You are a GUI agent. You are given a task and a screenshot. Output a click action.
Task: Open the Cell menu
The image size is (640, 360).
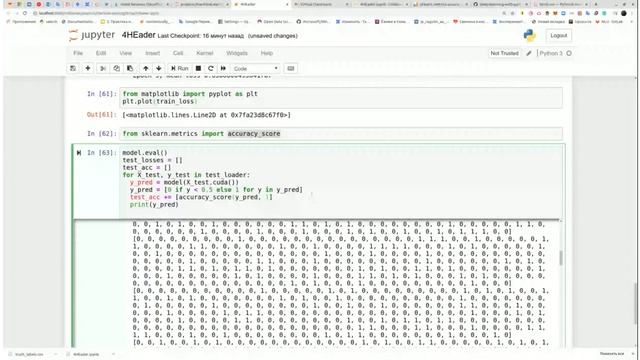pyautogui.click(x=178, y=53)
